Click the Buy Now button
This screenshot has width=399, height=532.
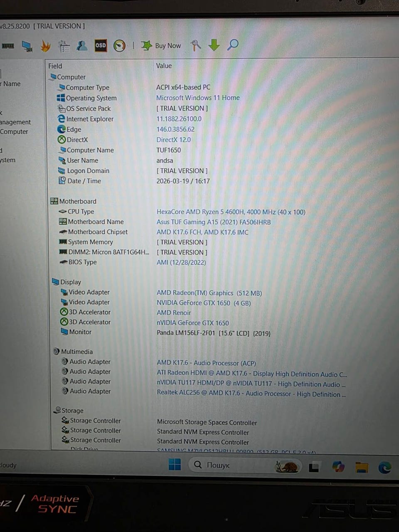click(161, 46)
